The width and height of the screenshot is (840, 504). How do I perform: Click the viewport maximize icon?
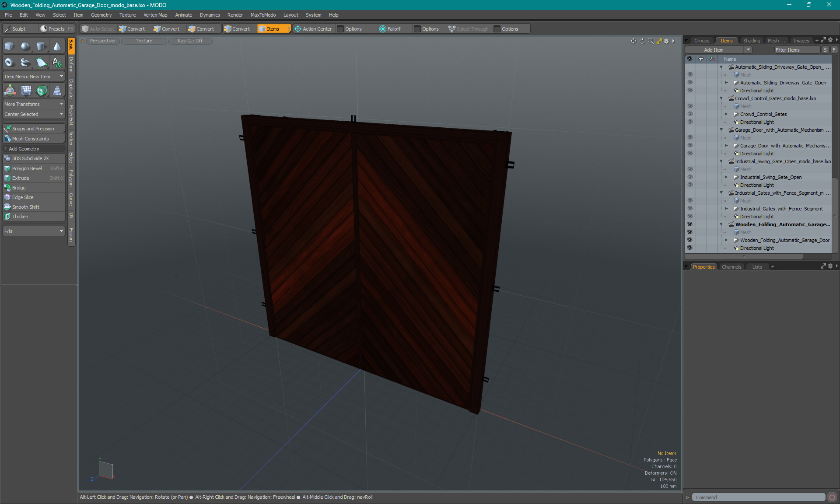click(x=659, y=41)
